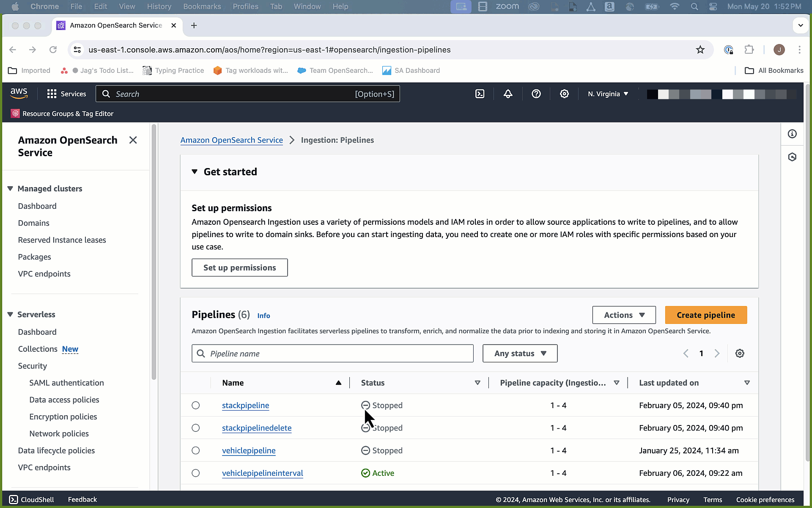This screenshot has width=812, height=508.
Task: Open the Chrome History menu
Action: point(159,6)
